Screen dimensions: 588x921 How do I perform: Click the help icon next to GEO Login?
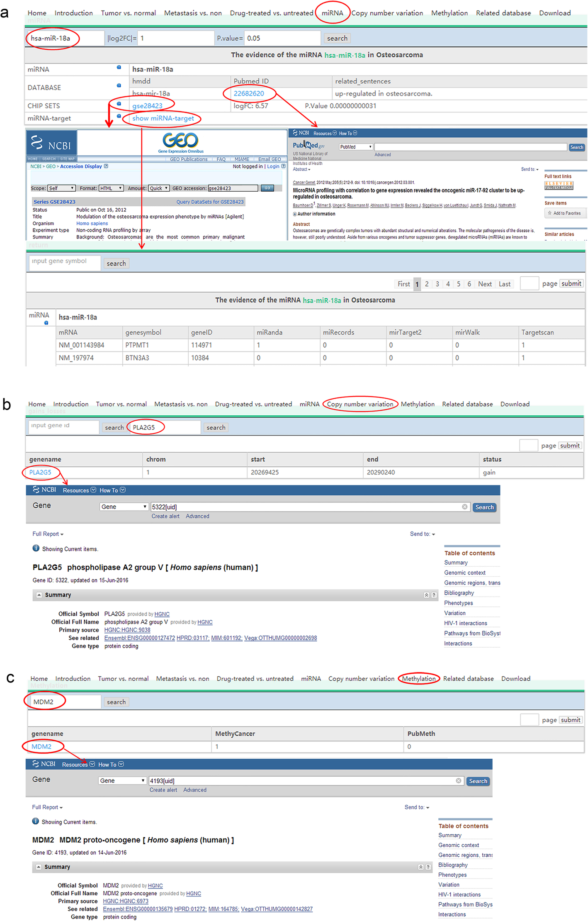(x=284, y=166)
